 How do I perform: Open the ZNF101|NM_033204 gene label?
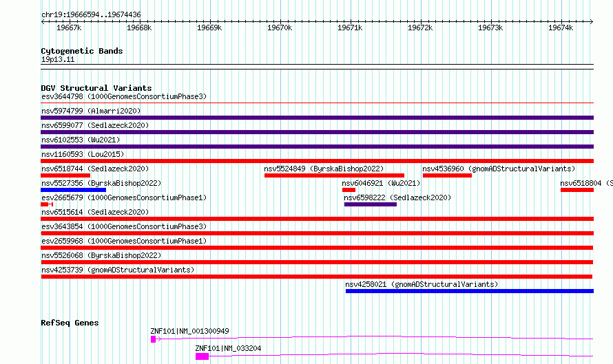pyautogui.click(x=228, y=348)
